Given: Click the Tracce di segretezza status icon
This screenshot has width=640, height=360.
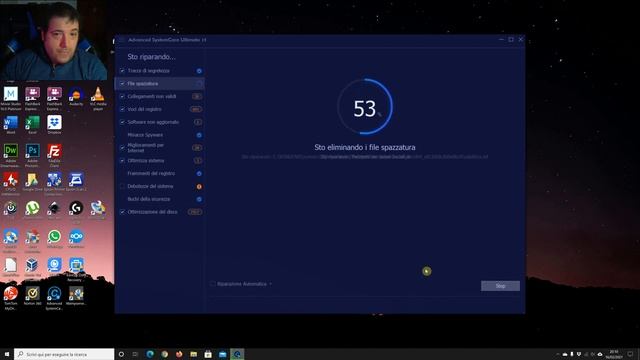Looking at the screenshot, I should tap(199, 71).
